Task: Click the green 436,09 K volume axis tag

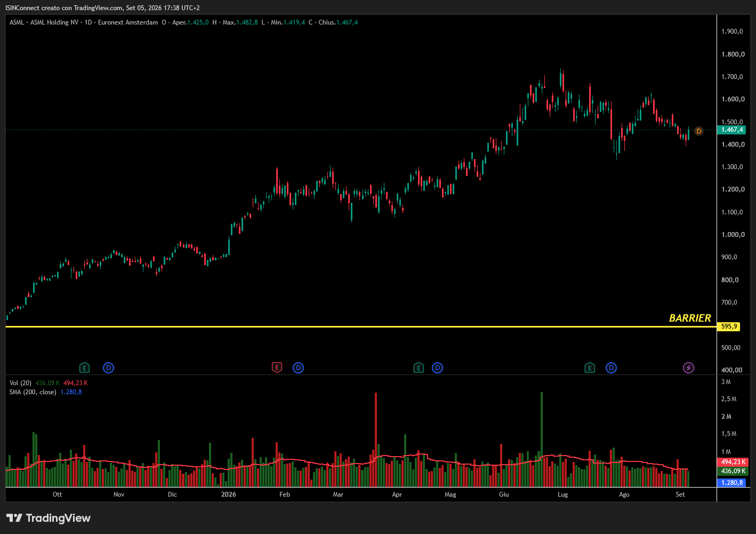Action: click(733, 471)
